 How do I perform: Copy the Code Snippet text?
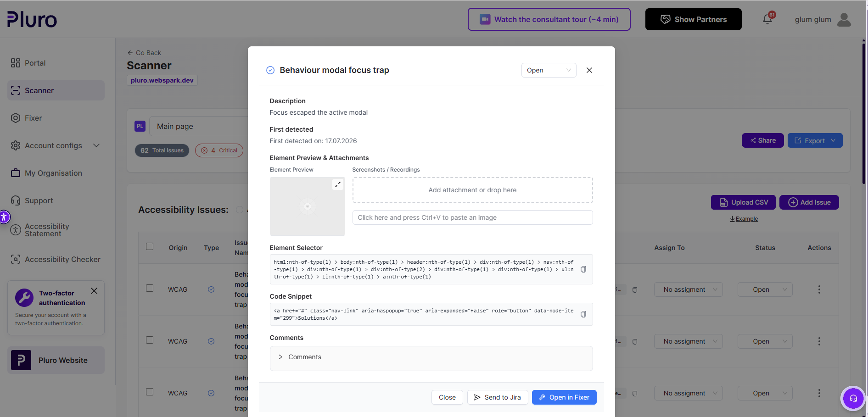[x=583, y=314]
